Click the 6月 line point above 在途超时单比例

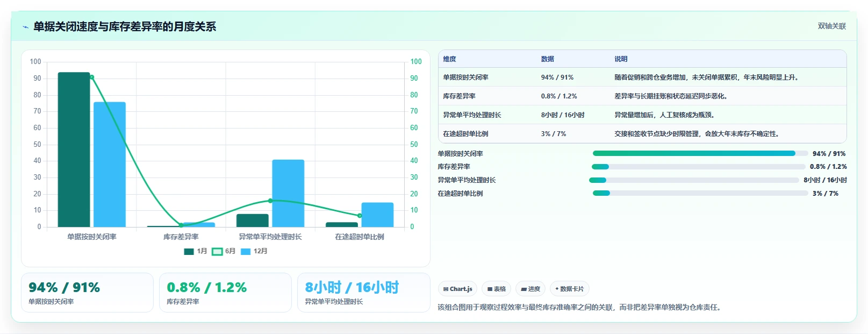coord(360,216)
